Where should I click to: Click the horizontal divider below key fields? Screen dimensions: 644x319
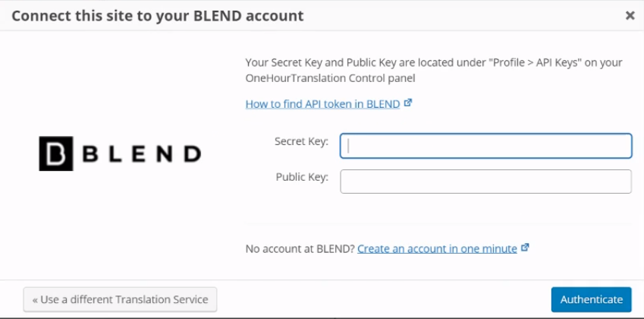tap(438, 223)
